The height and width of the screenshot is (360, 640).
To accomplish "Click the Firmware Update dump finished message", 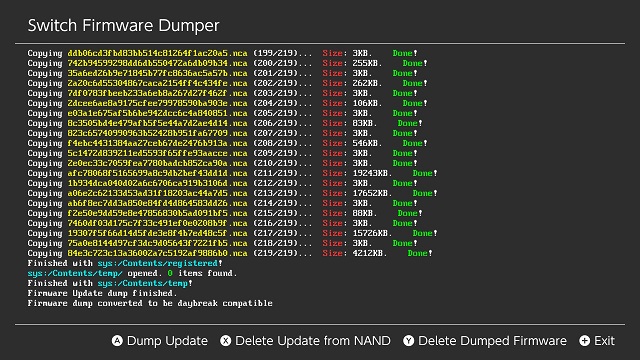I will click(102, 293).
